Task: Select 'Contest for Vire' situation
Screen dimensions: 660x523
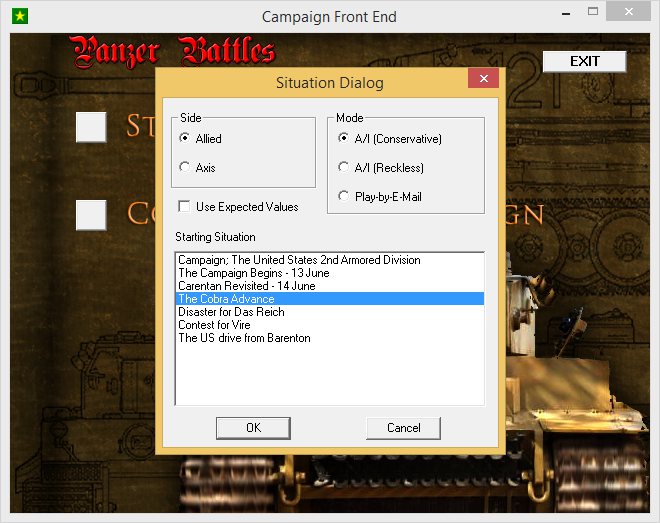Action: 330,325
